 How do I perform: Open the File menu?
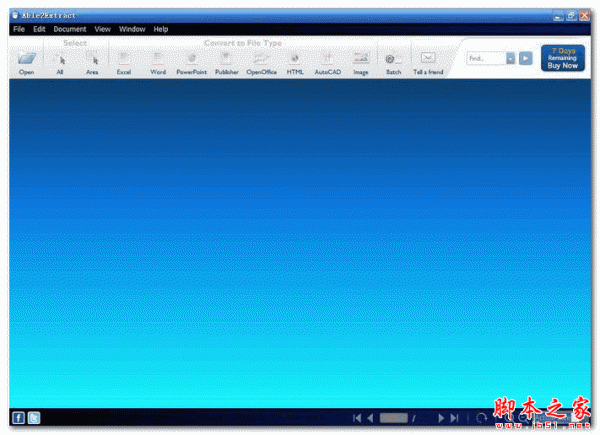[x=19, y=29]
